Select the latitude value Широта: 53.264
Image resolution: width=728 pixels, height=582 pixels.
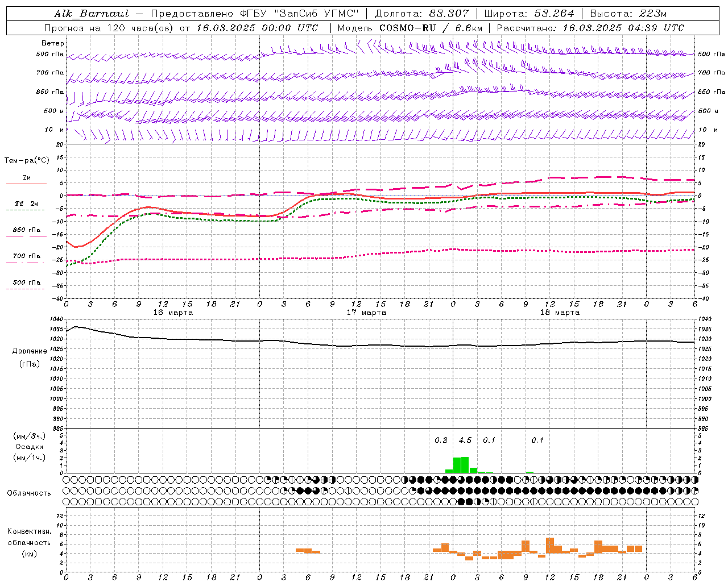pyautogui.click(x=529, y=14)
